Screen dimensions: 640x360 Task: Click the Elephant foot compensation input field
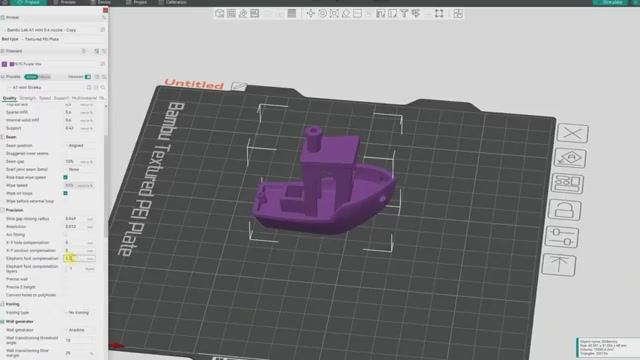(x=80, y=258)
